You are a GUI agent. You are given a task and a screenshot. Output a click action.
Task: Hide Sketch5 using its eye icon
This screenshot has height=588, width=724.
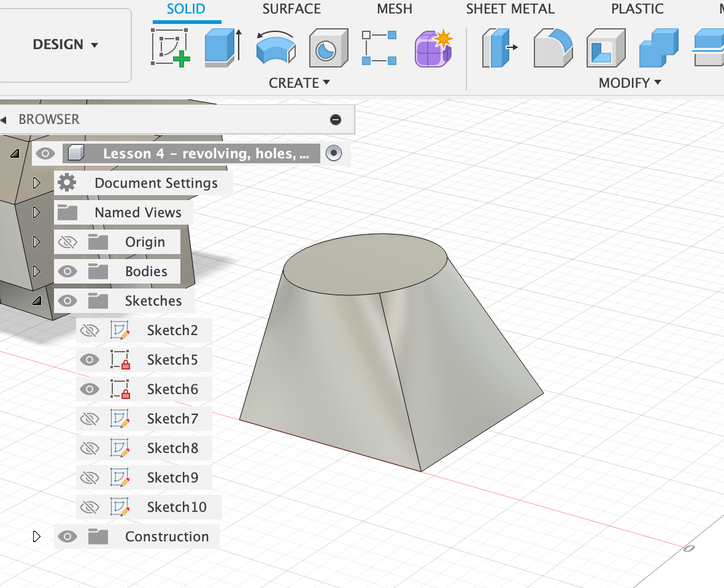(90, 360)
